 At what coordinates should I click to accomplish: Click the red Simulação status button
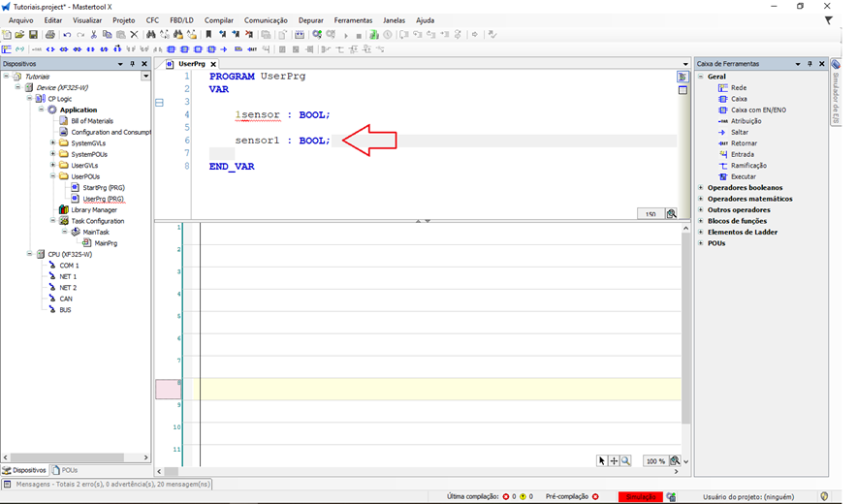point(640,496)
